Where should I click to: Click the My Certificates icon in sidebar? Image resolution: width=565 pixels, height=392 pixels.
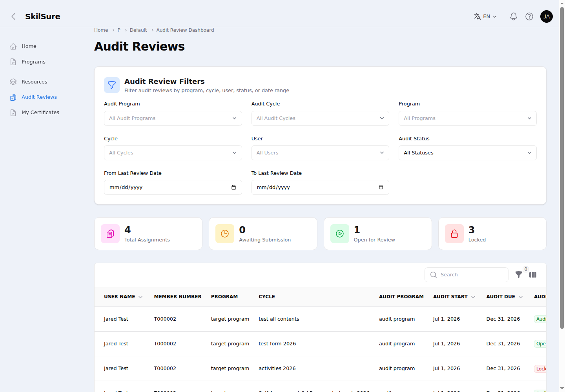(13, 113)
